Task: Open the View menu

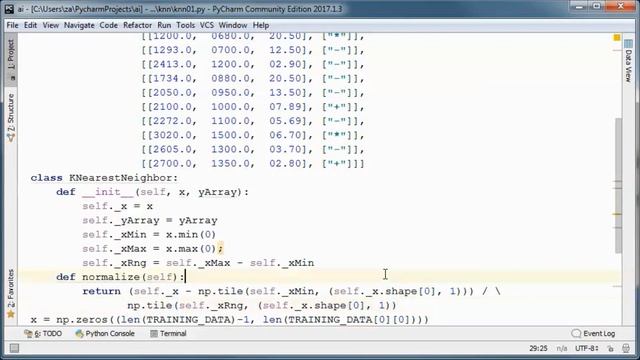Action: [51, 25]
